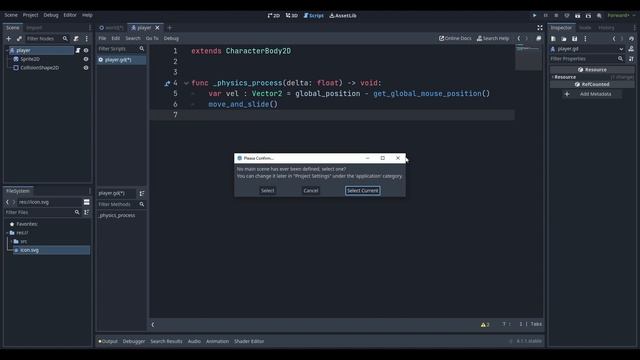Toggle FileSystem split view mode icon
The image size is (640, 360).
coord(87,202)
